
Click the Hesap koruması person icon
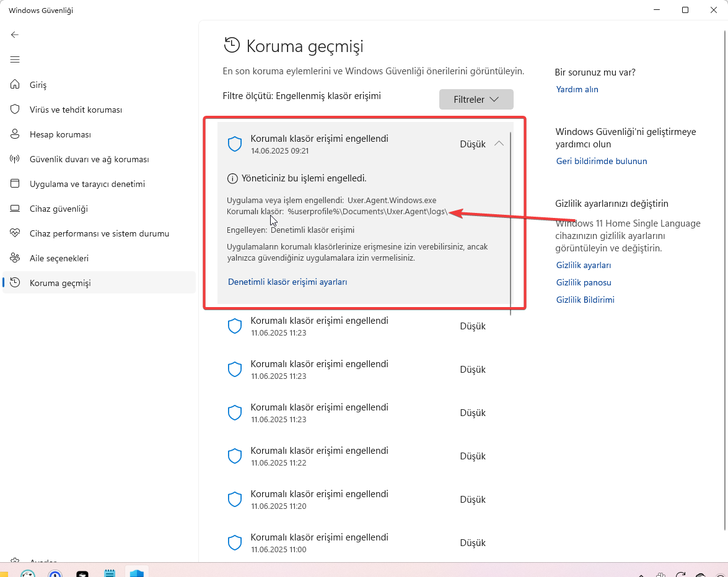15,134
